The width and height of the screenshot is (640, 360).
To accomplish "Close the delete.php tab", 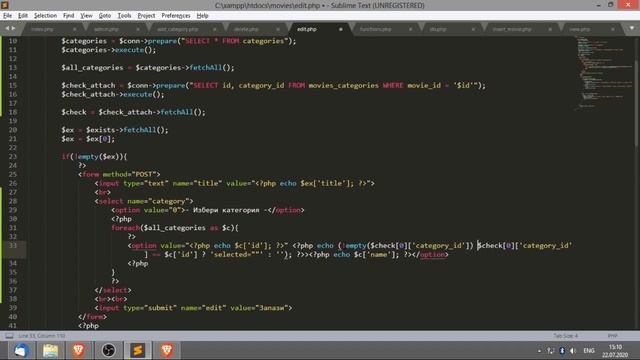I will coord(278,29).
